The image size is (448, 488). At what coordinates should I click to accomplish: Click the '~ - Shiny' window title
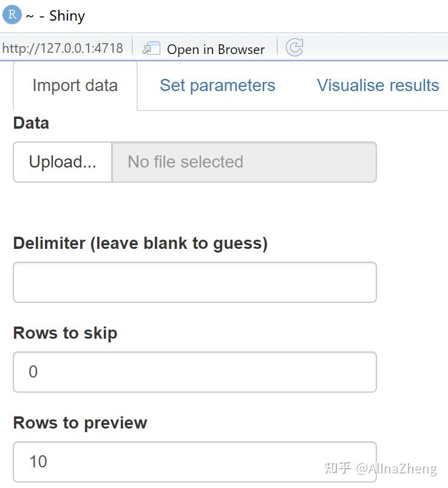pyautogui.click(x=55, y=16)
